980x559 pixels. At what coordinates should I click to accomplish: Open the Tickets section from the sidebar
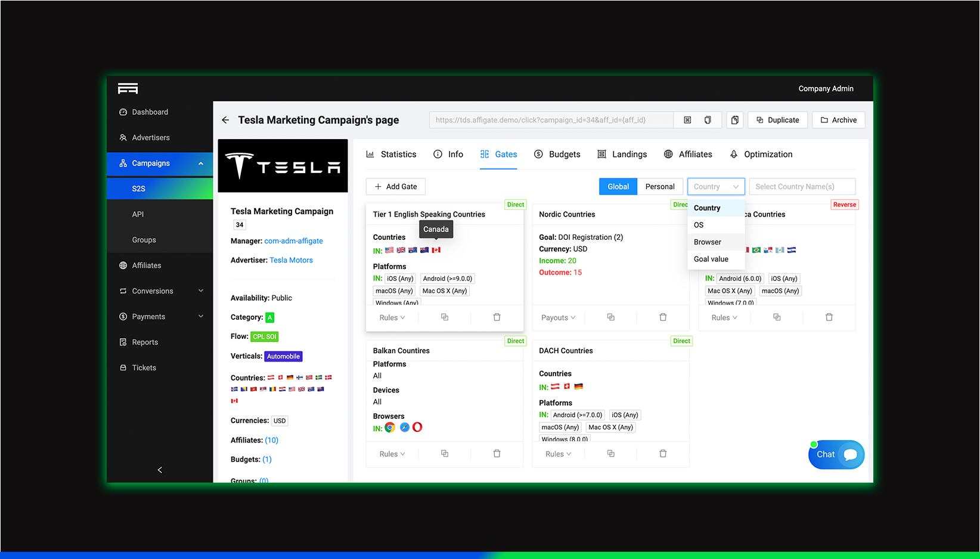pos(143,367)
